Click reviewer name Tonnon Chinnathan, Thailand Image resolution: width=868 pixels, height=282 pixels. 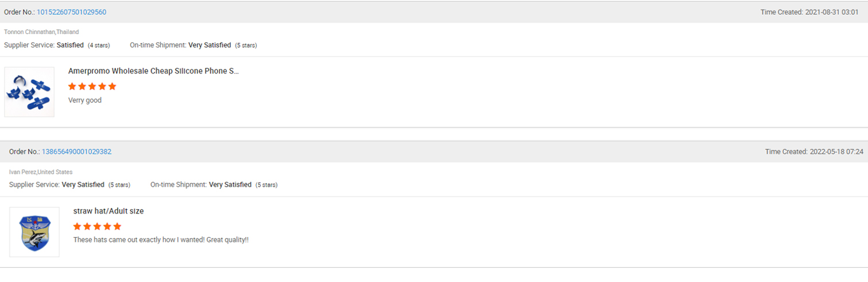pos(41,32)
